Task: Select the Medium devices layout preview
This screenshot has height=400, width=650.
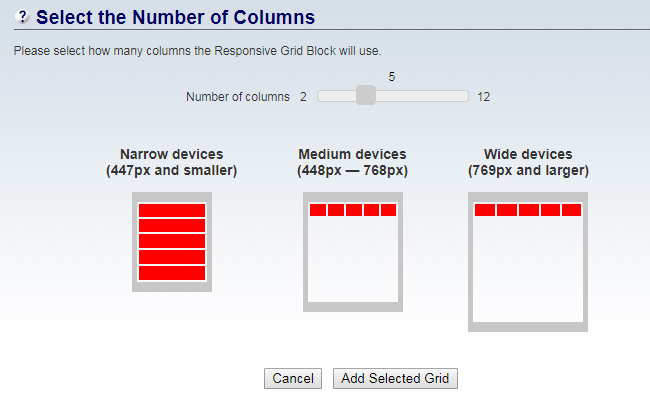Action: pyautogui.click(x=353, y=252)
